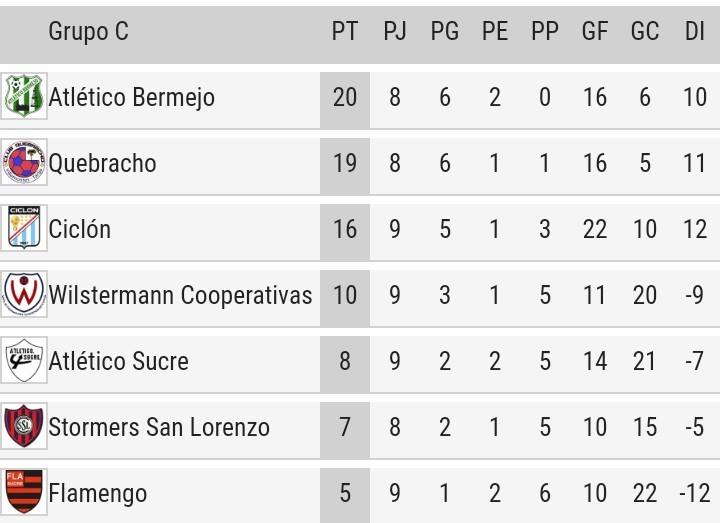720x523 pixels.
Task: Click the Atlético Bermejo club crest
Action: pos(24,96)
